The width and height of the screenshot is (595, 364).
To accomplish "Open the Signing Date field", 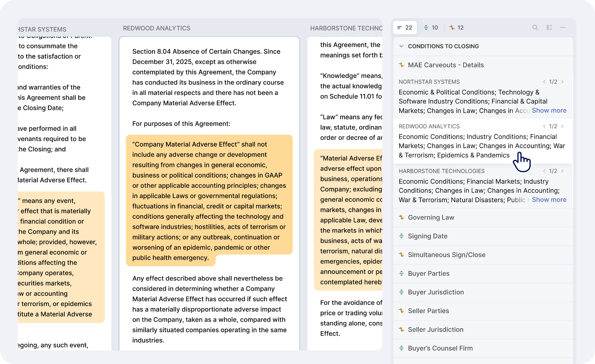I will click(483, 236).
